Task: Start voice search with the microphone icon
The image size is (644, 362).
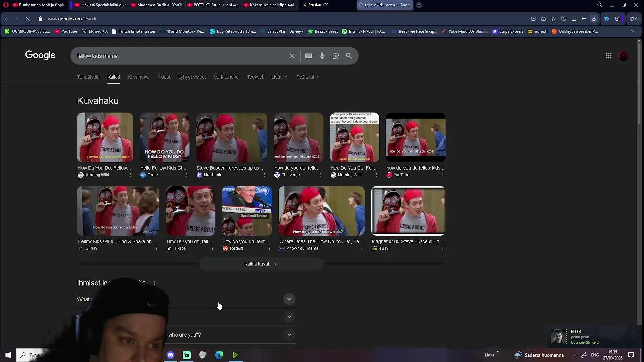Action: [322, 56]
